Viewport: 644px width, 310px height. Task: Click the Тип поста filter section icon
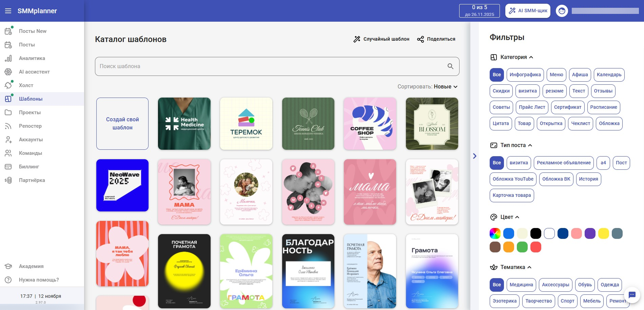click(494, 145)
